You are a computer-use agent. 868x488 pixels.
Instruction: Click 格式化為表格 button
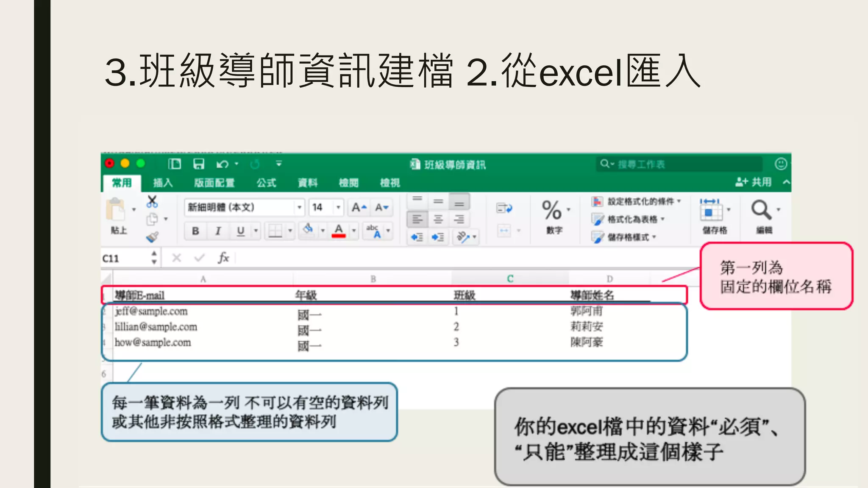pyautogui.click(x=628, y=219)
